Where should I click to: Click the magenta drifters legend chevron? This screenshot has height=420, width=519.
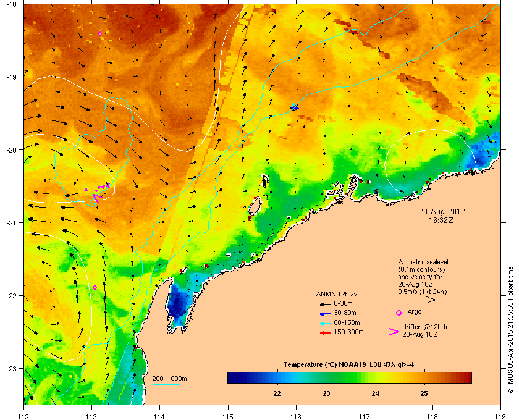click(x=394, y=332)
